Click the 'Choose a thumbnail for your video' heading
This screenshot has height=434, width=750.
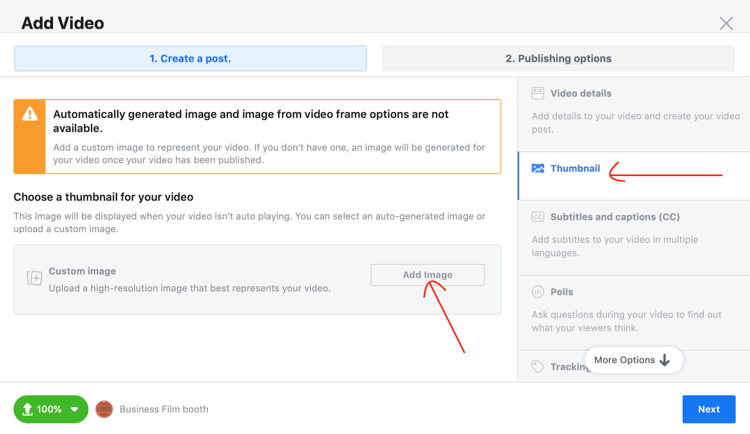103,197
